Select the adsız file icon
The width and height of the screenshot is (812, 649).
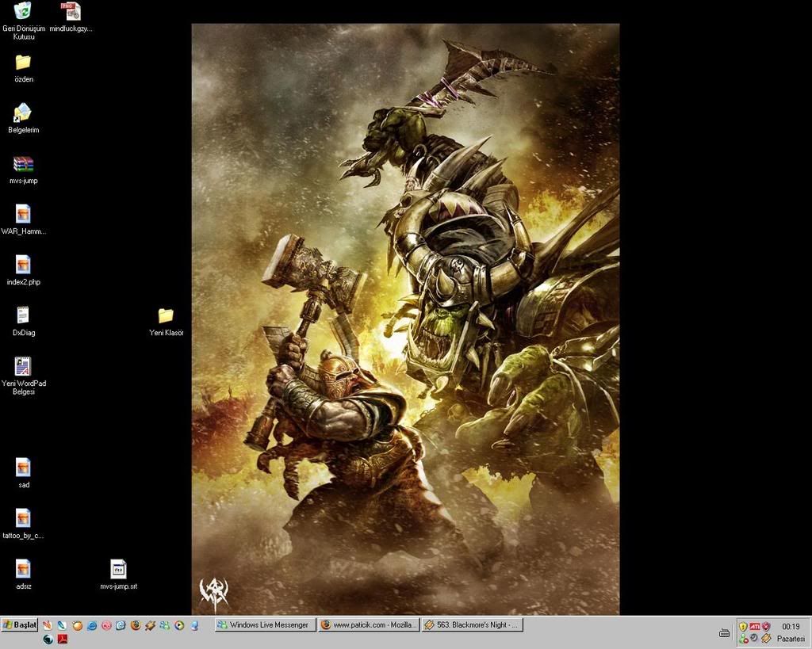pyautogui.click(x=23, y=570)
